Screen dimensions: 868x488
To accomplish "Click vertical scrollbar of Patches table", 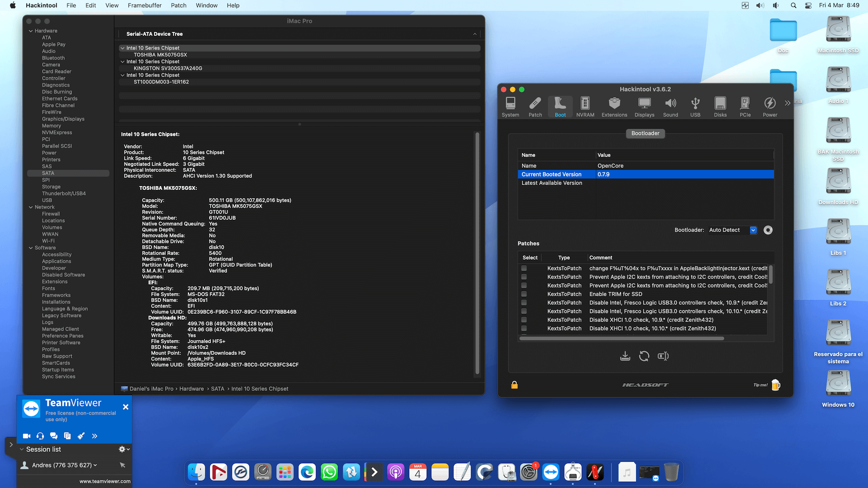I will click(x=771, y=274).
